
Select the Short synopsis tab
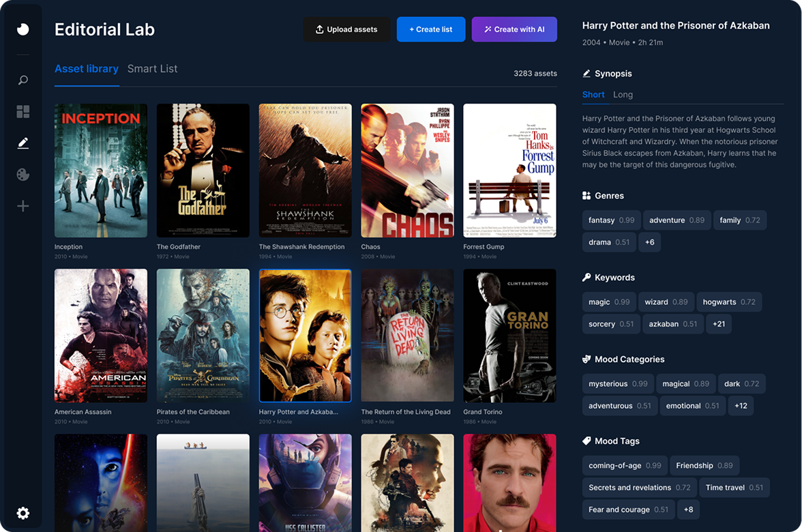[593, 95]
